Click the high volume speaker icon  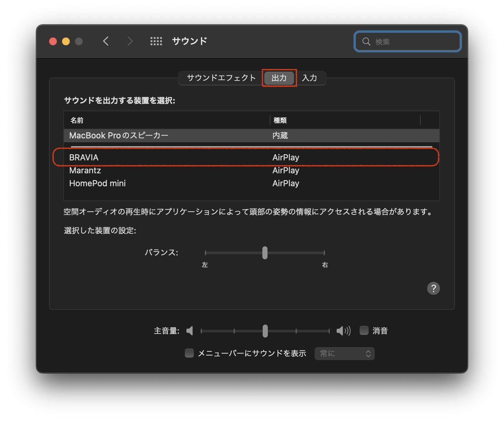click(x=343, y=331)
